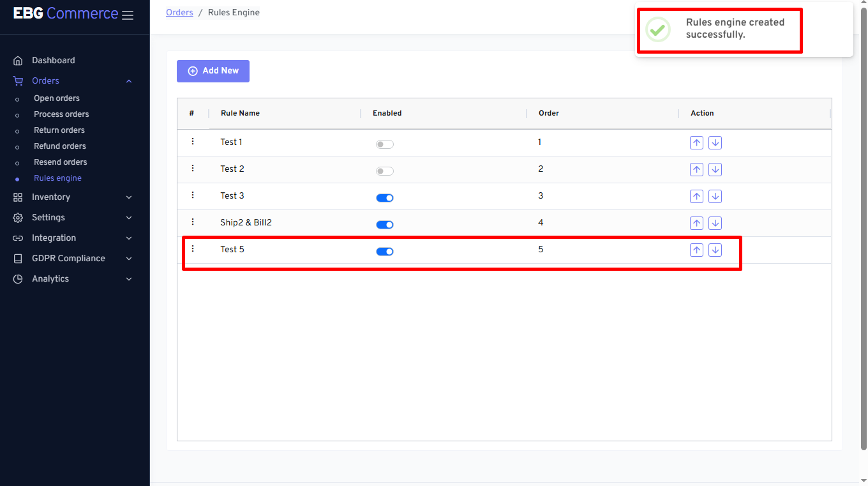Screen dimensions: 868x486
Task: Expand the Inventory sidebar section
Action: pyautogui.click(x=73, y=197)
